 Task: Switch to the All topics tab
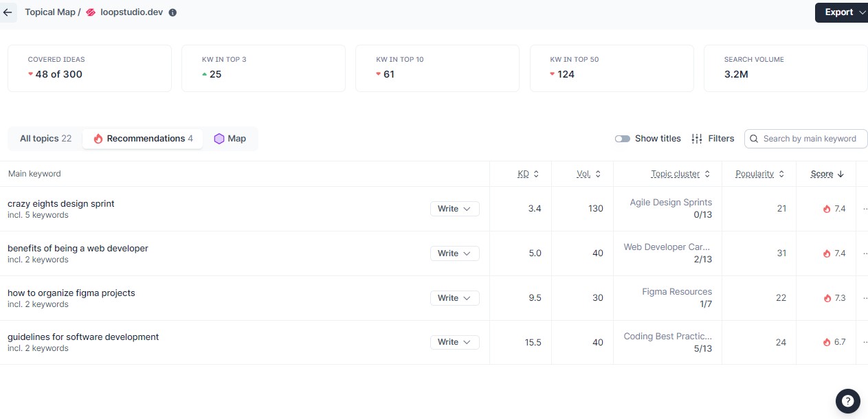[x=45, y=139]
